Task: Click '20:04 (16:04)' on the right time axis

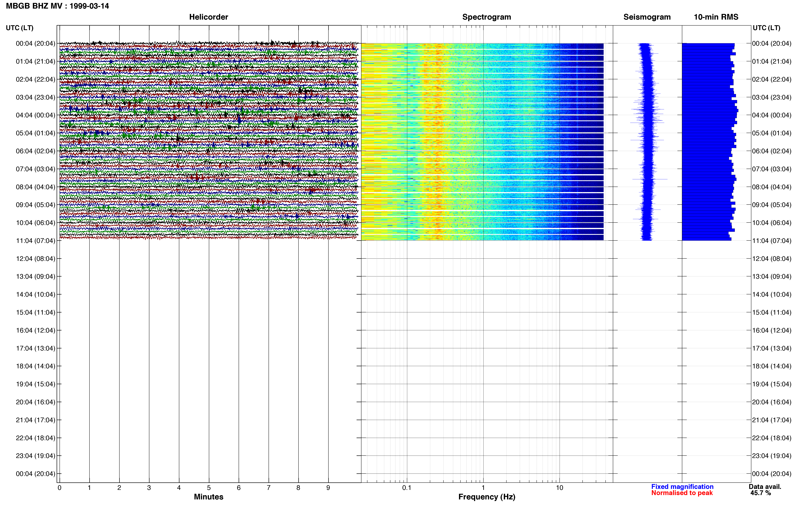Action: (772, 402)
